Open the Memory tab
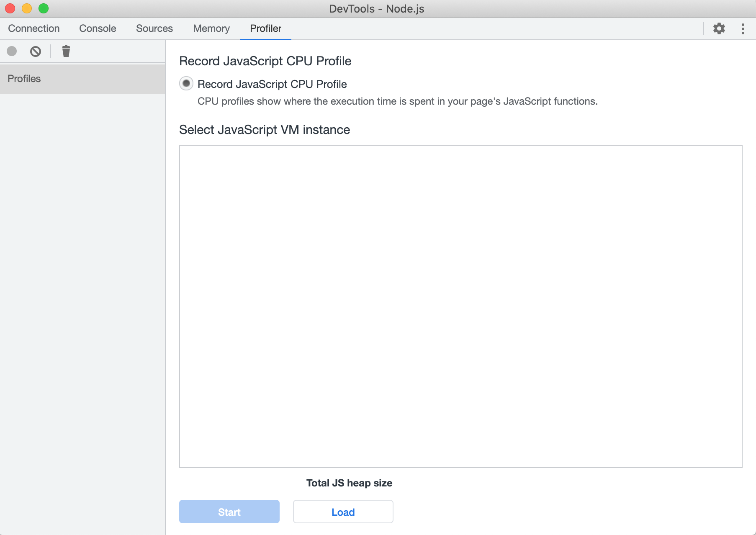This screenshot has width=756, height=535. pos(211,28)
